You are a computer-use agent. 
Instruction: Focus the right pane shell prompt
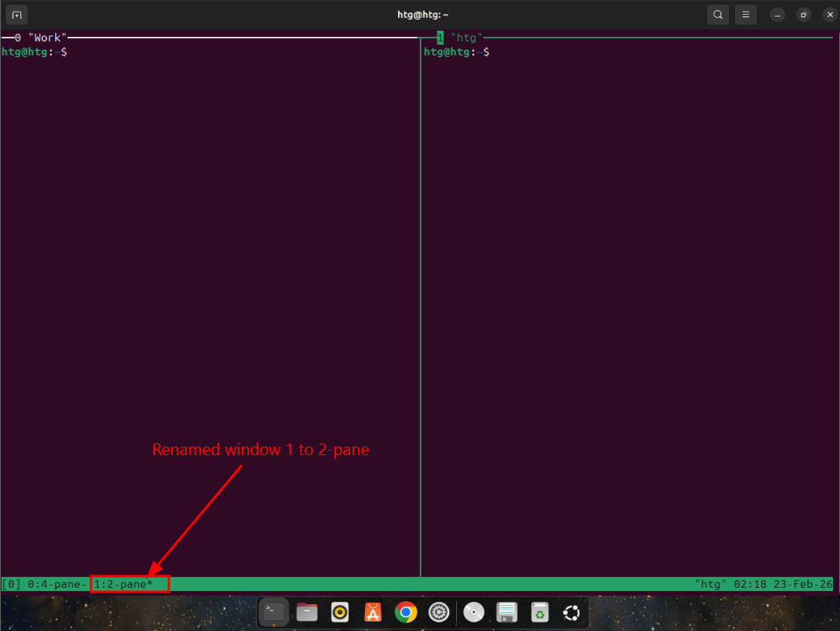point(456,52)
